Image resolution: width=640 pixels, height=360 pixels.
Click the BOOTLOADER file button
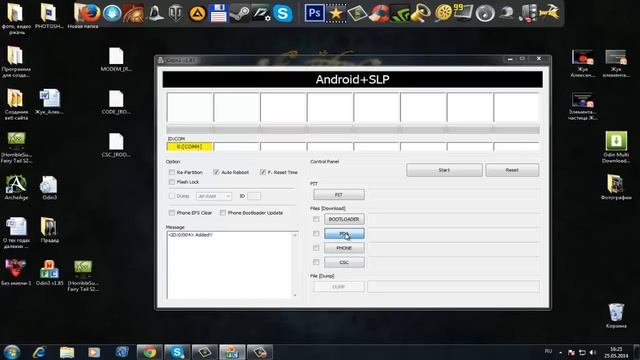pos(344,219)
